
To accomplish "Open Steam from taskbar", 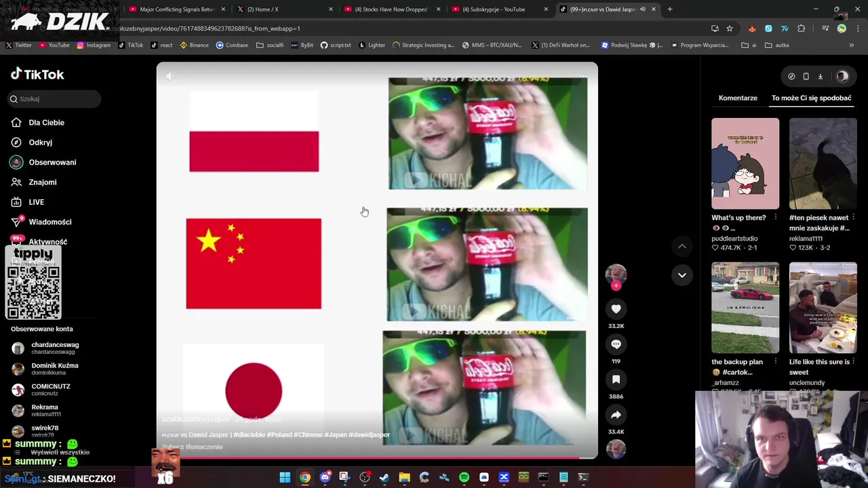I will [x=384, y=477].
